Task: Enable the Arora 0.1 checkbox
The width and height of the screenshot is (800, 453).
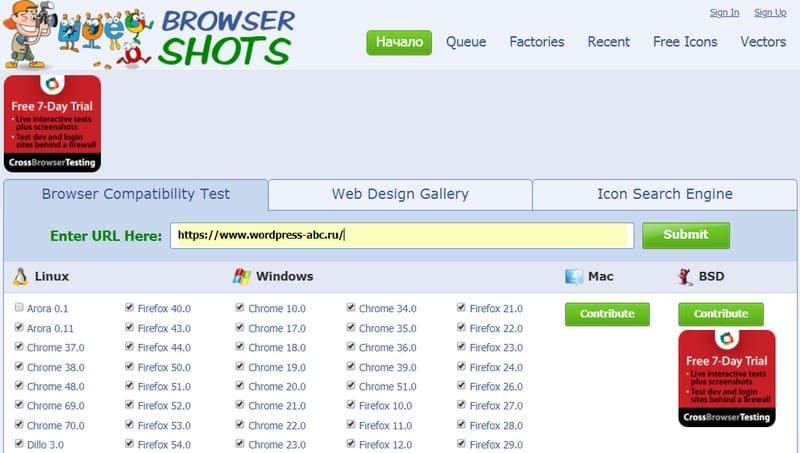Action: (x=19, y=307)
